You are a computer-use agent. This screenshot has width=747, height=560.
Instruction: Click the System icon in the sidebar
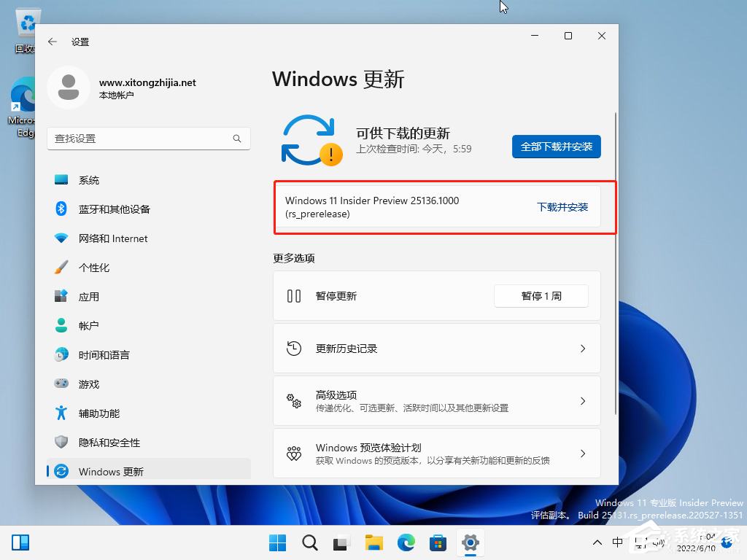[61, 180]
